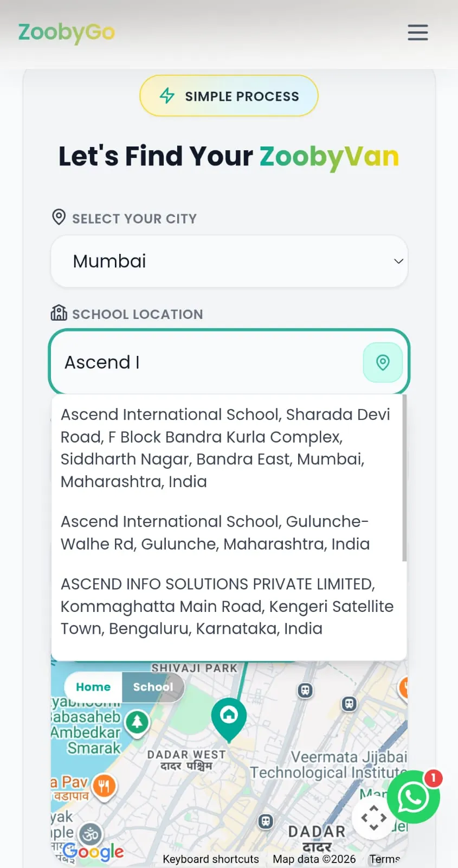458x868 pixels.
Task: Click the ZoobyGo logo
Action: (67, 33)
